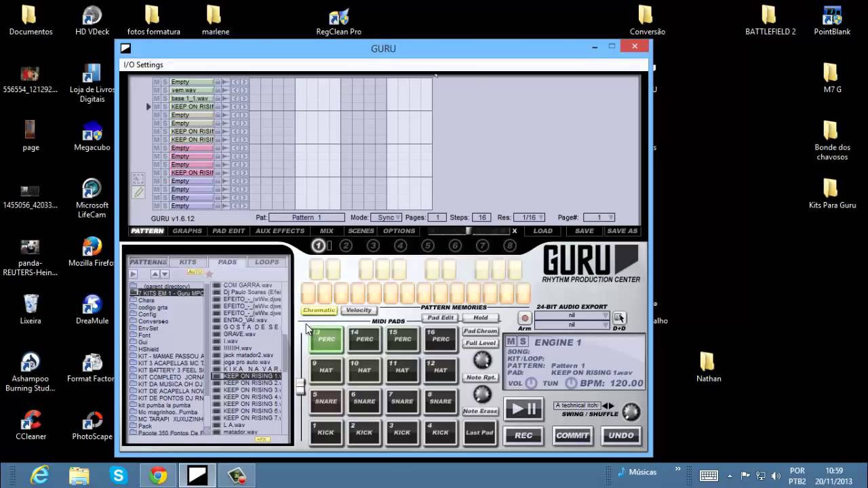The height and width of the screenshot is (488, 868).
Task: Open the Res 1/16 dropdown
Action: pyautogui.click(x=529, y=218)
